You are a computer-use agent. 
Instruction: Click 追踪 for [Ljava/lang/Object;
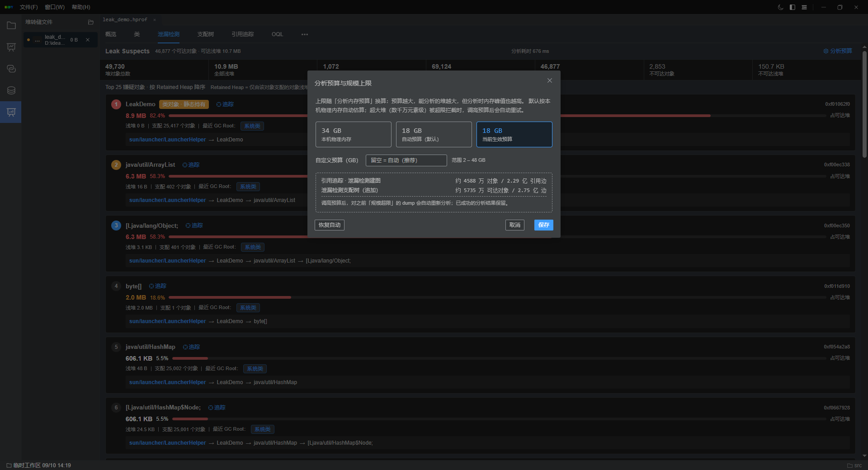pos(194,226)
